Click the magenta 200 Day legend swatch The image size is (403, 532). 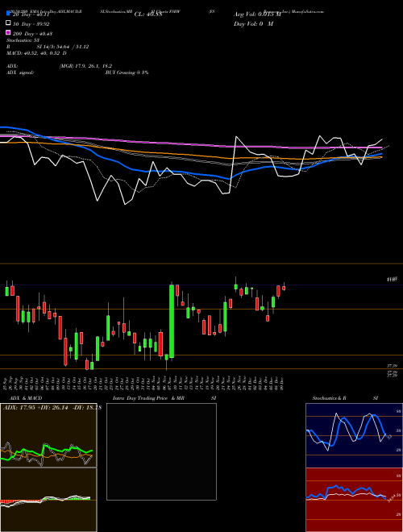(x=8, y=32)
